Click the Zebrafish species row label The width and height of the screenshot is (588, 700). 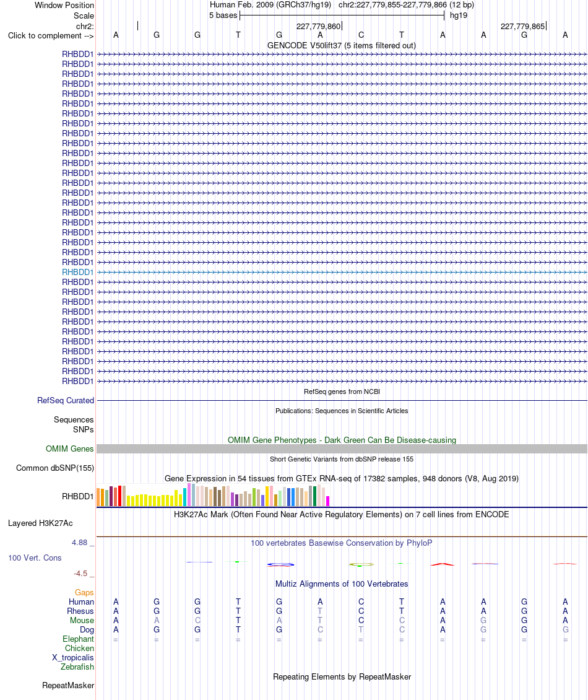pyautogui.click(x=77, y=667)
